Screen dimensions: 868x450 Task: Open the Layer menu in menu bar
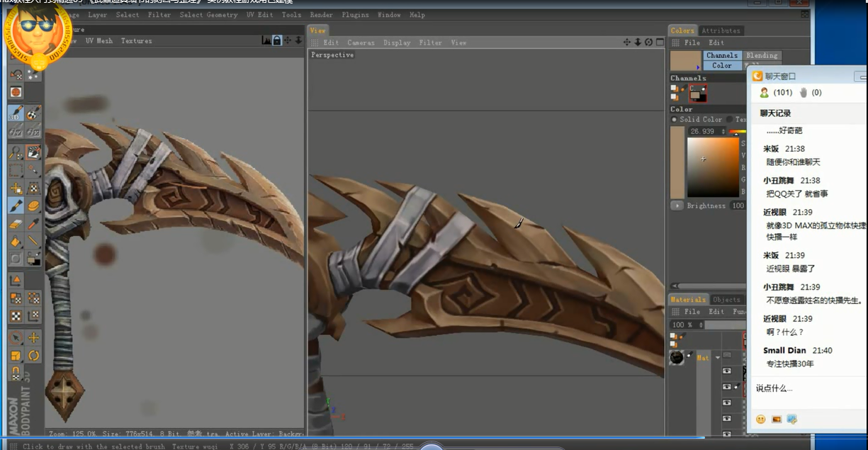[98, 15]
